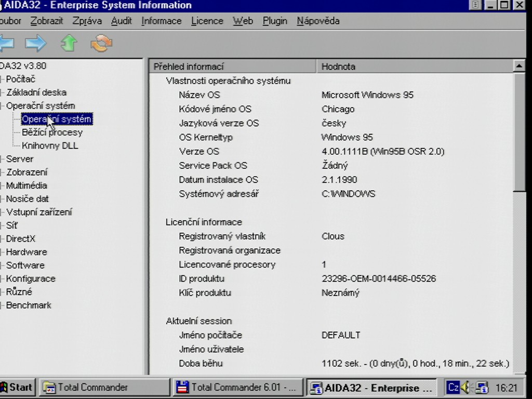Click the AIDA32 v3.80 root node

point(23,66)
